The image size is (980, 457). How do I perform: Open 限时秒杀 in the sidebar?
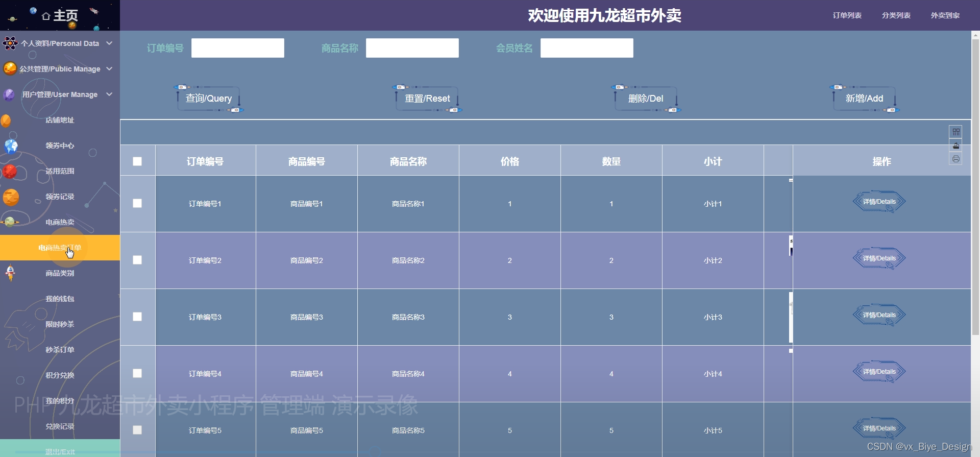click(x=60, y=324)
